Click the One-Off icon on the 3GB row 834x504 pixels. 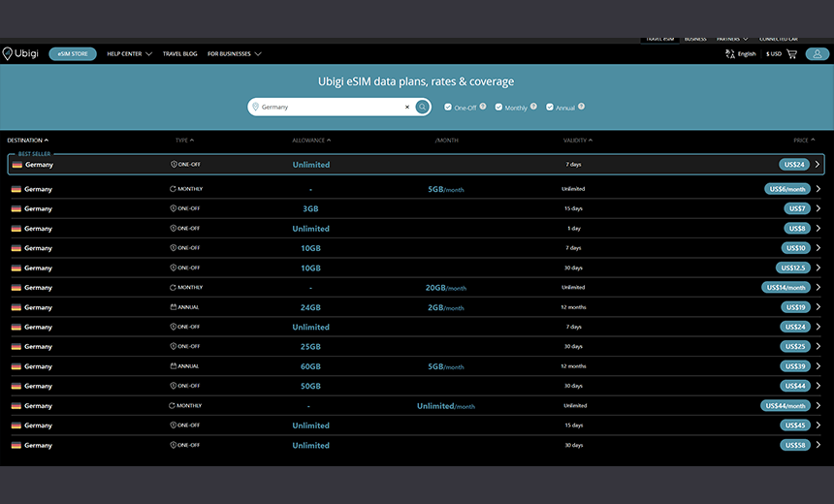[x=173, y=208]
